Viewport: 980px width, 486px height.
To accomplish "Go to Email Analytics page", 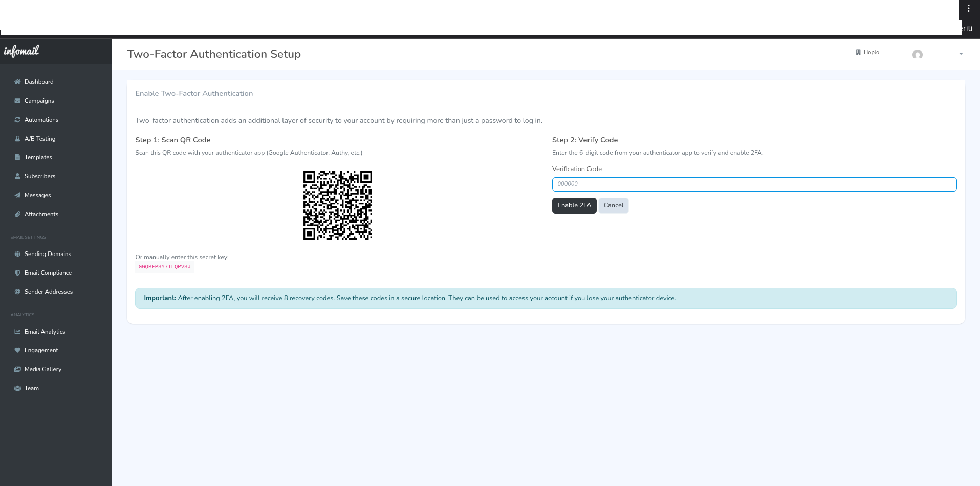I will tap(45, 332).
